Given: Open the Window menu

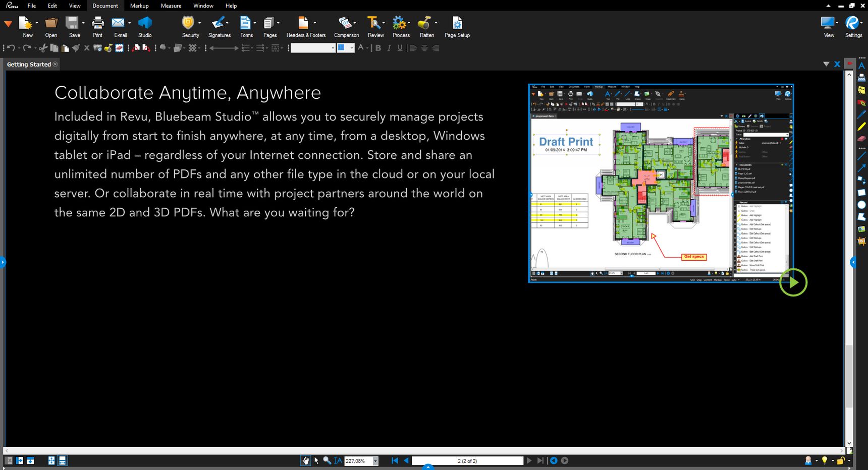Looking at the screenshot, I should point(203,6).
